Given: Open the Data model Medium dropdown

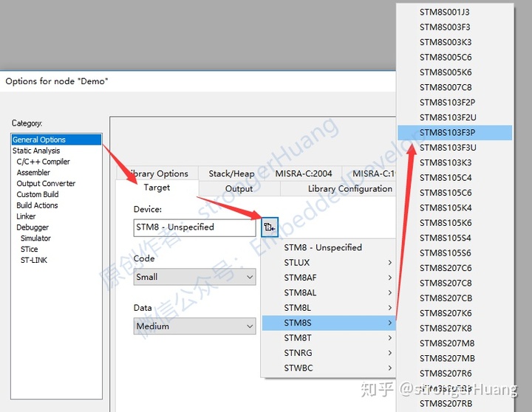Looking at the screenshot, I should tap(194, 326).
